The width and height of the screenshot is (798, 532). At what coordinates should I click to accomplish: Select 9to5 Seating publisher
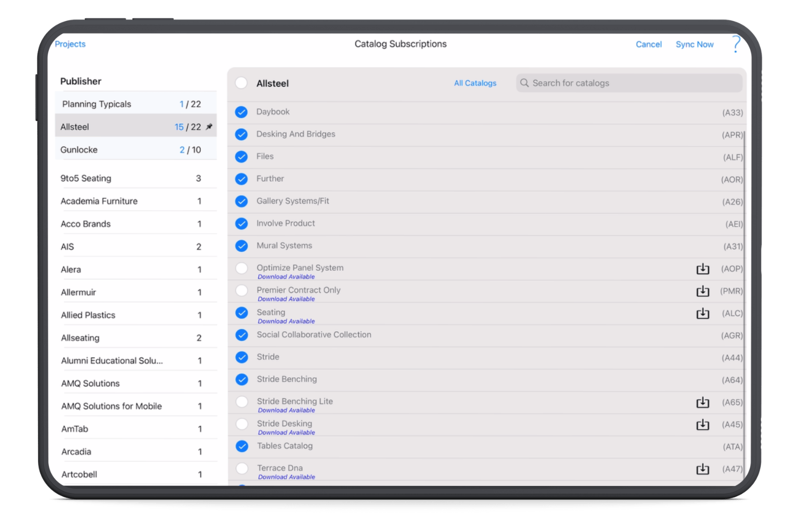(x=136, y=178)
